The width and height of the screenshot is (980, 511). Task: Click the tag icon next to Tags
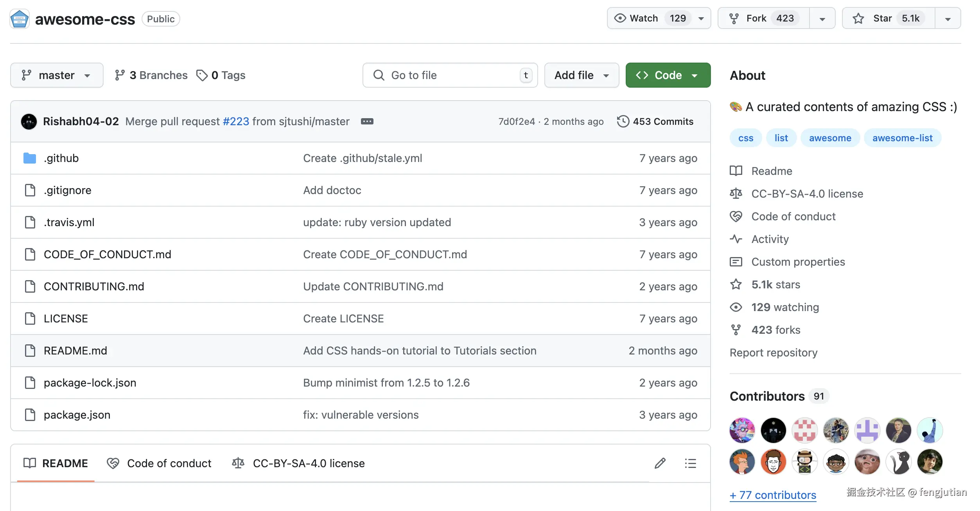pos(202,75)
